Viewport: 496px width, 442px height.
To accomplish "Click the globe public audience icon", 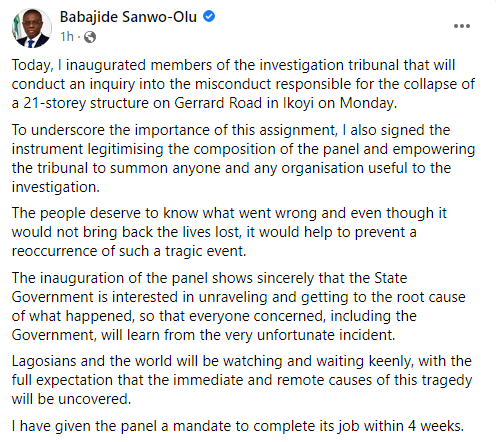I will pos(90,37).
